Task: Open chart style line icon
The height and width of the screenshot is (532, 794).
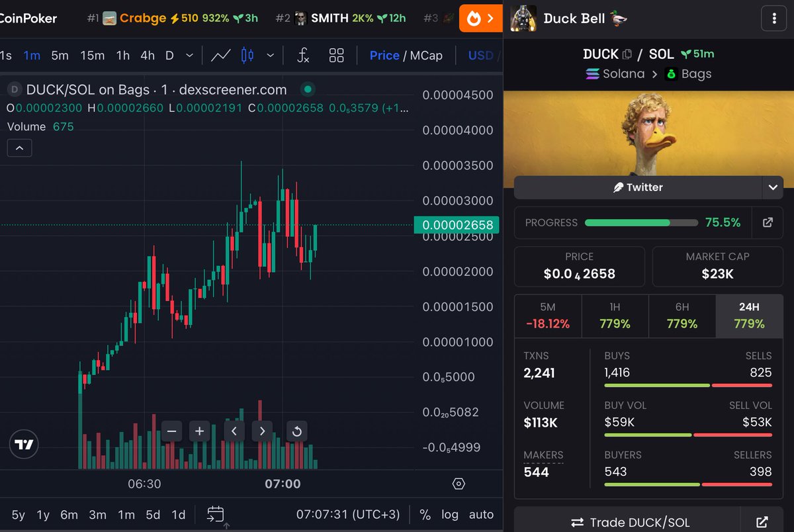Action: click(x=220, y=56)
